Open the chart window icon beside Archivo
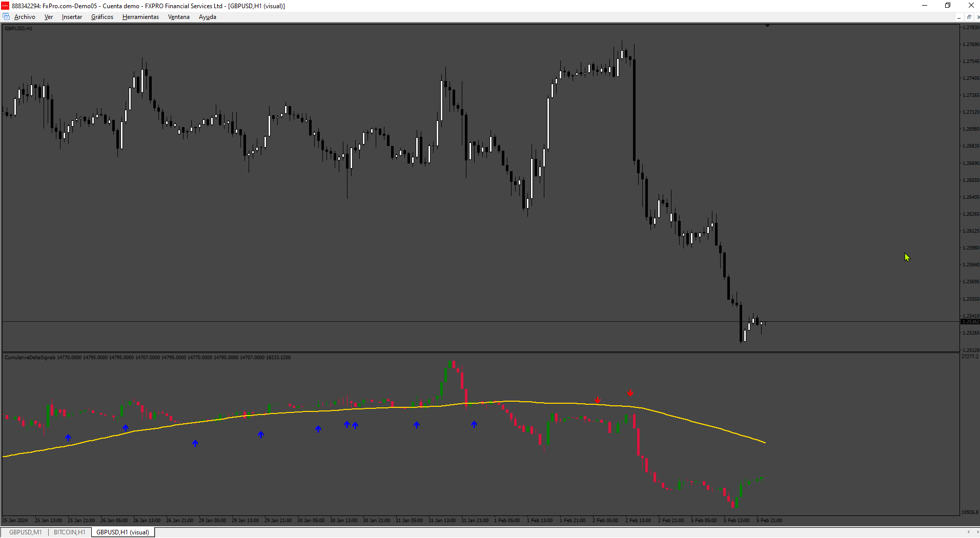 (6, 17)
